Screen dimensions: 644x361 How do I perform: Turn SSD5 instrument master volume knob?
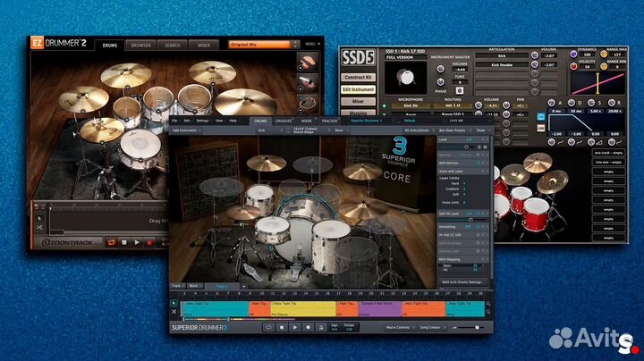[x=440, y=69]
